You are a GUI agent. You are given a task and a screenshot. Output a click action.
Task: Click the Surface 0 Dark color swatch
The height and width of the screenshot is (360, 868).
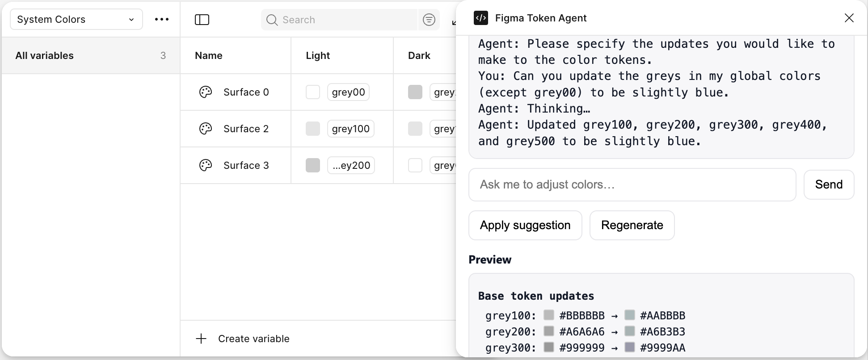(415, 92)
